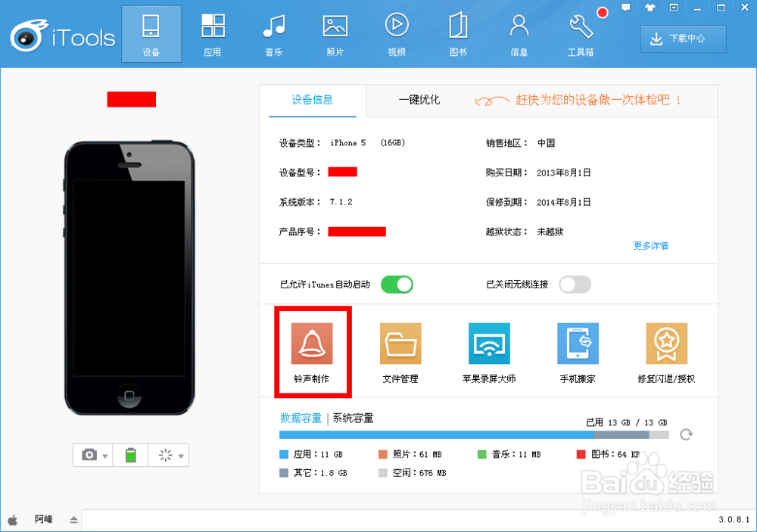Select the 系统容量 system capacity view
This screenshot has width=757, height=532.
[353, 418]
